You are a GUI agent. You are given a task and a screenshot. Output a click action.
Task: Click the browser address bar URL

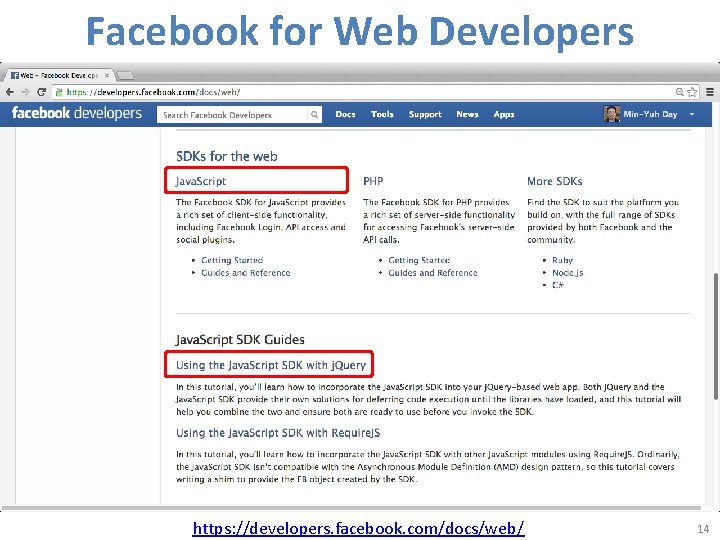pos(153,92)
